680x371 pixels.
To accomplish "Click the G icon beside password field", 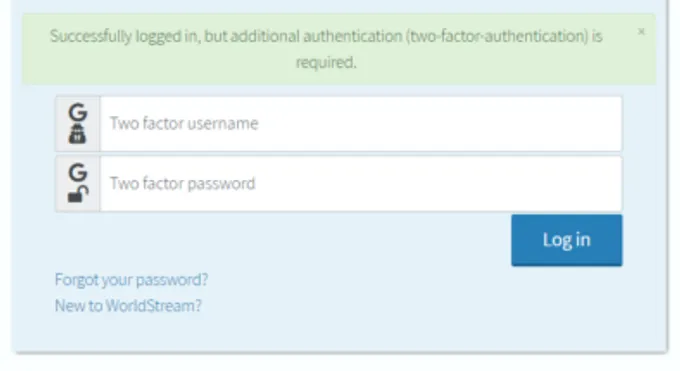I will coord(78,172).
